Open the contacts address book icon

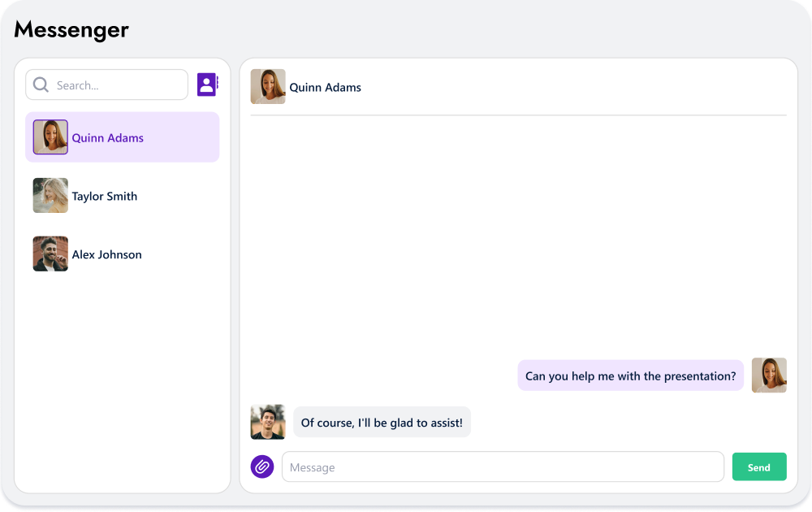click(207, 84)
